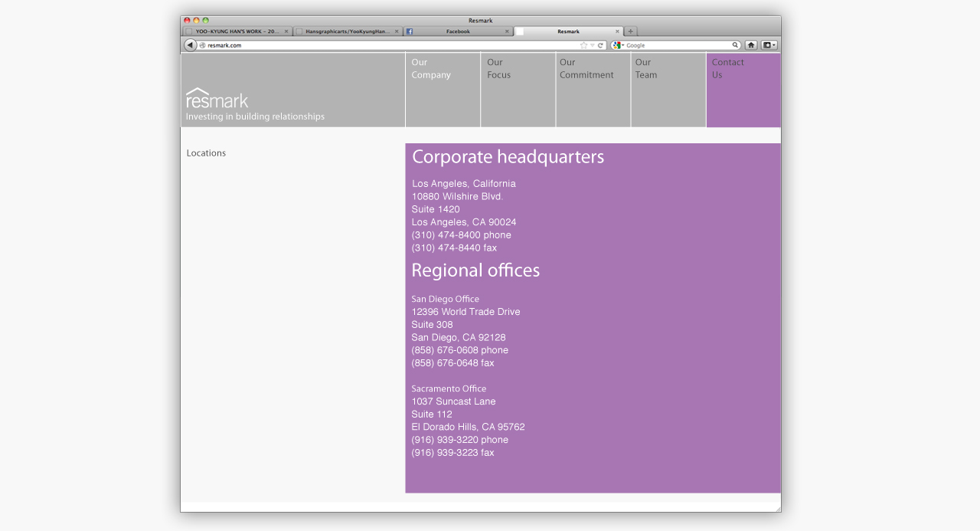The height and width of the screenshot is (531, 980).
Task: Close the YOO-KYUNG HAN'S WORK tab
Action: pos(286,31)
